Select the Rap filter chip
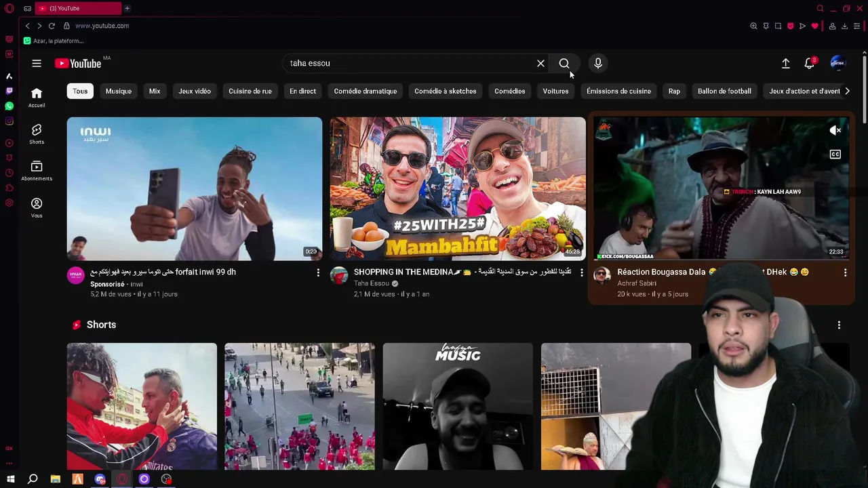 point(674,91)
